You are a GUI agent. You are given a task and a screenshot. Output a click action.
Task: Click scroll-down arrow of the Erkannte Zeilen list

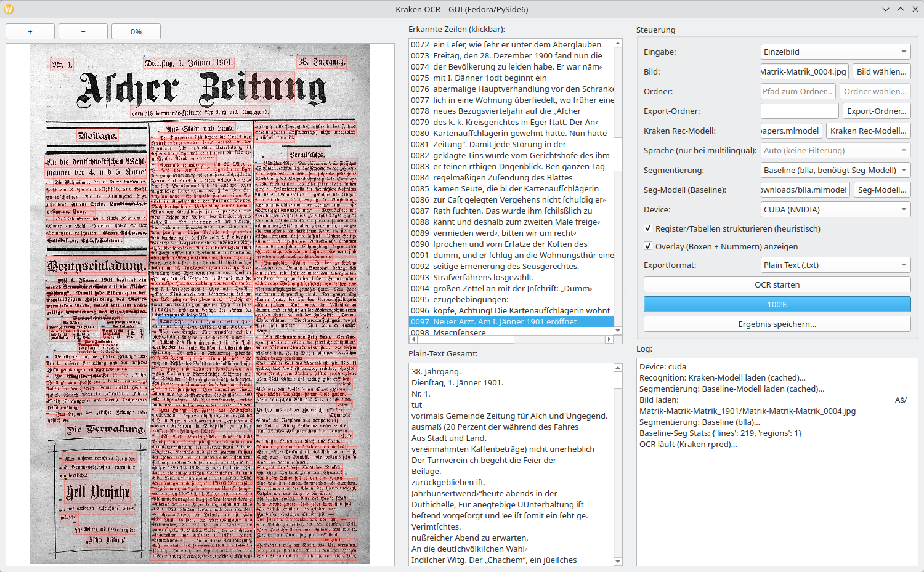(618, 331)
